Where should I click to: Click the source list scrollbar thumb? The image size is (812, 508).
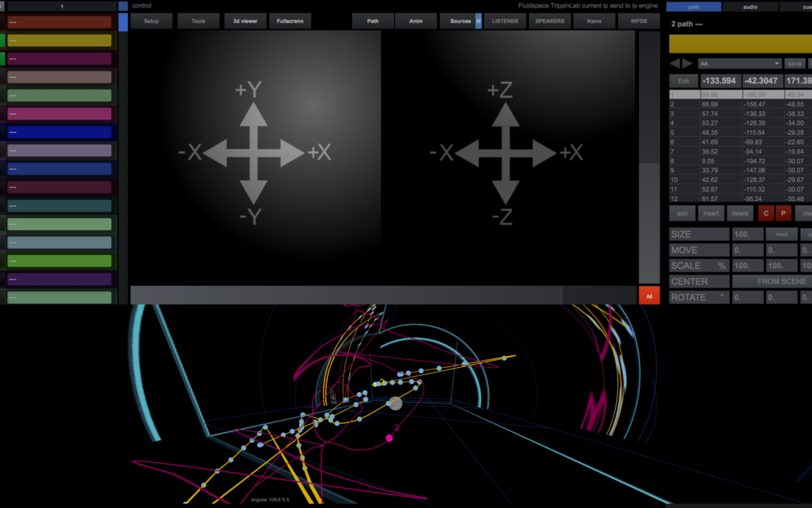pyautogui.click(x=123, y=23)
